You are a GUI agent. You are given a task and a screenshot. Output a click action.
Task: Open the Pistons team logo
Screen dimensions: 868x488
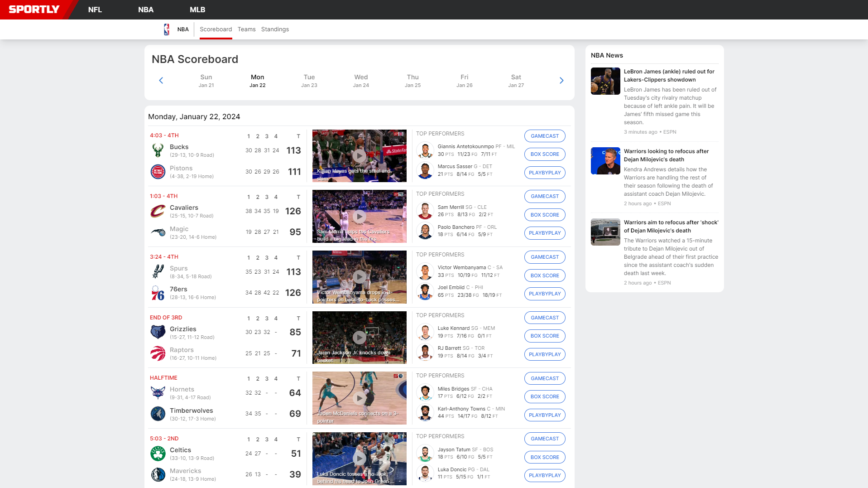tap(158, 172)
